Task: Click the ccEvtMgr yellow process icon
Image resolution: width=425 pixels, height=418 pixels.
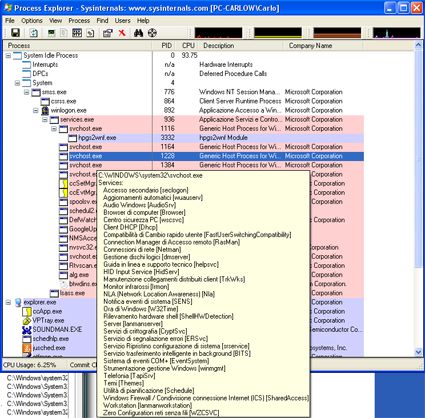Action: coord(64,193)
